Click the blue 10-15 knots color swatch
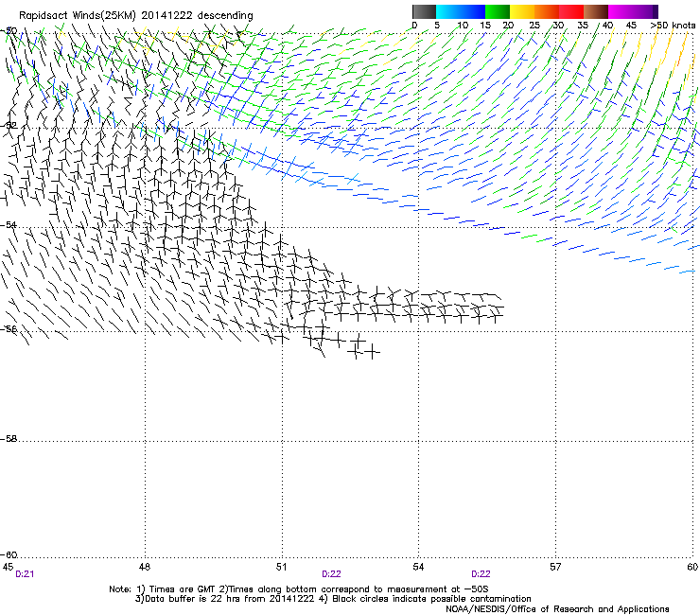The width and height of the screenshot is (700, 615). tap(473, 11)
